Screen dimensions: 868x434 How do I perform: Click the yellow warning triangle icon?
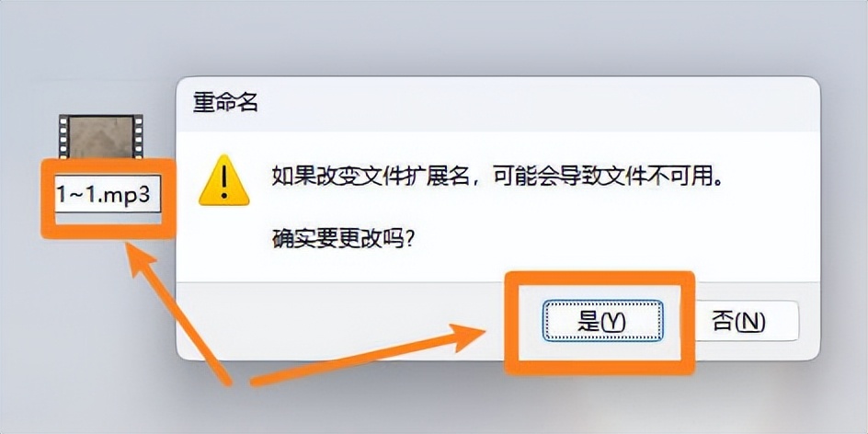pos(224,181)
